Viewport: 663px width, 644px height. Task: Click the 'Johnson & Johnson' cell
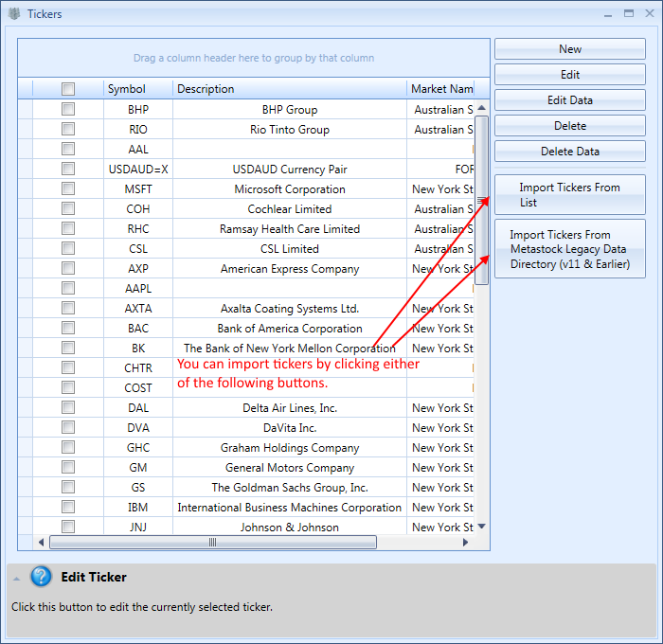(x=290, y=527)
